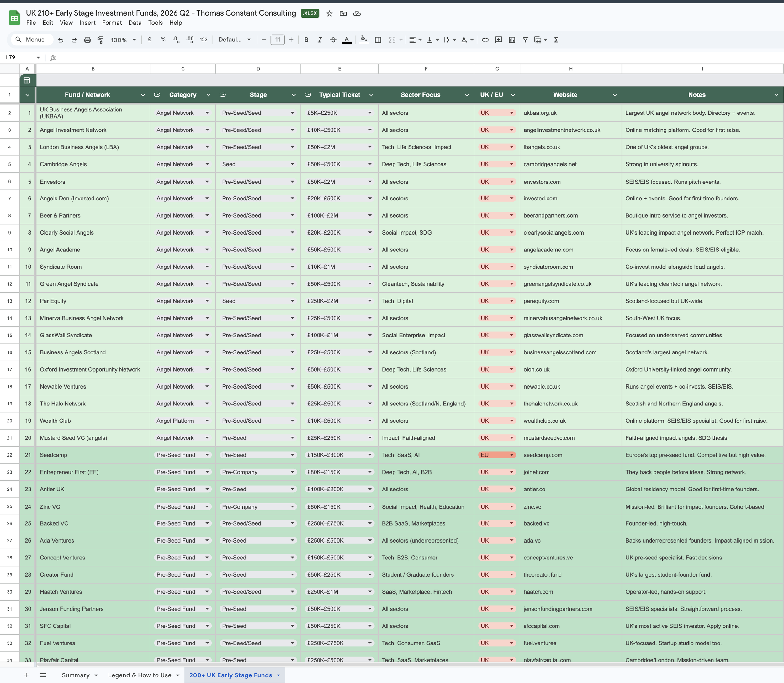
Task: Toggle bold formatting
Action: 306,40
